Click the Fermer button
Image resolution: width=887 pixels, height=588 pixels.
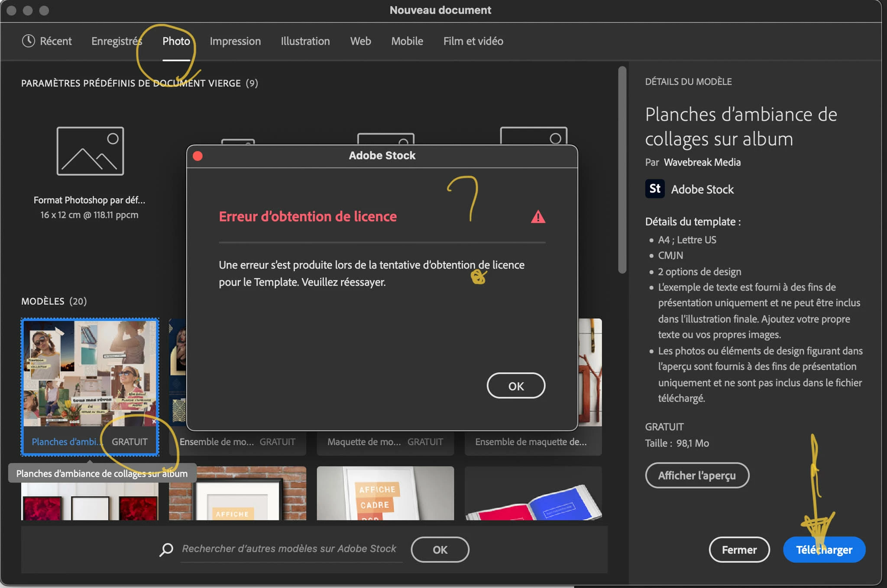(739, 549)
